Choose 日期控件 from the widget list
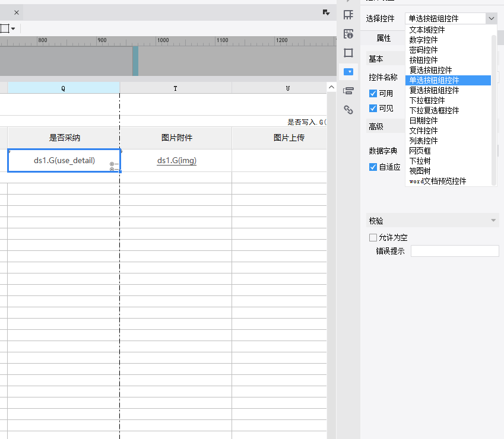Viewport: 504px width, 439px height. pos(423,120)
